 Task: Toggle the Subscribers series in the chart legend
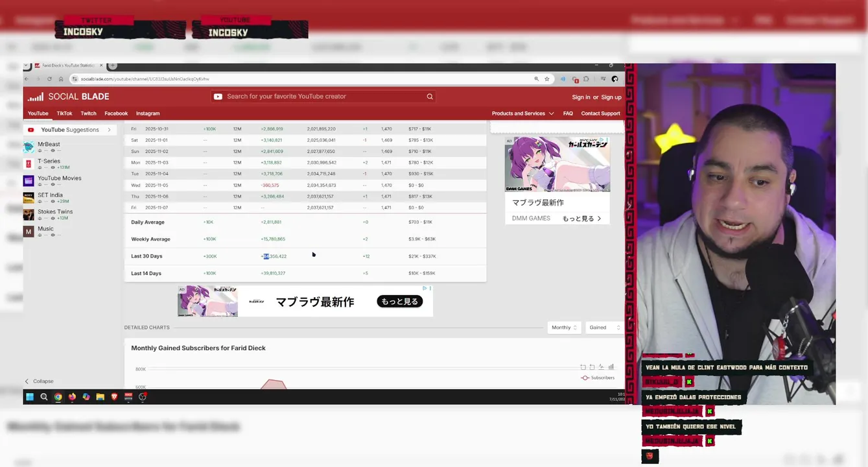pyautogui.click(x=598, y=377)
